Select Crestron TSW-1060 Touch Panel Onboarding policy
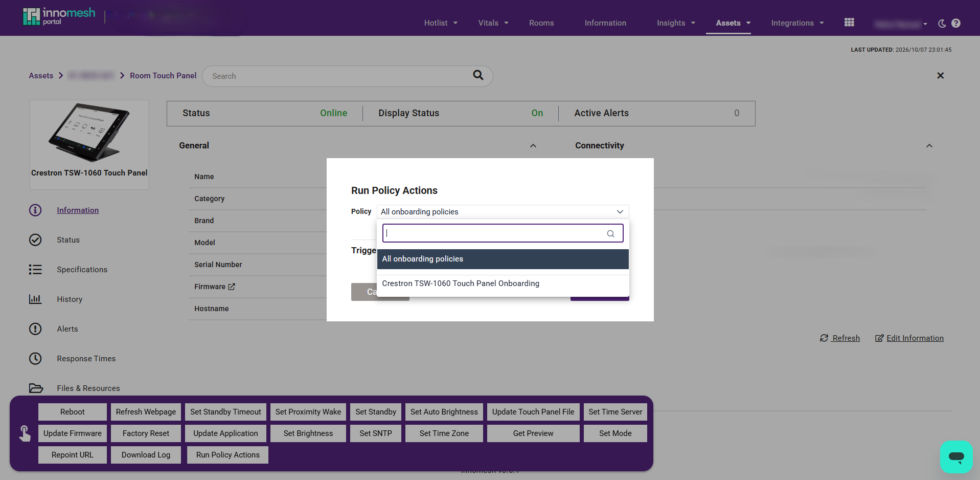The height and width of the screenshot is (480, 980). (503, 283)
